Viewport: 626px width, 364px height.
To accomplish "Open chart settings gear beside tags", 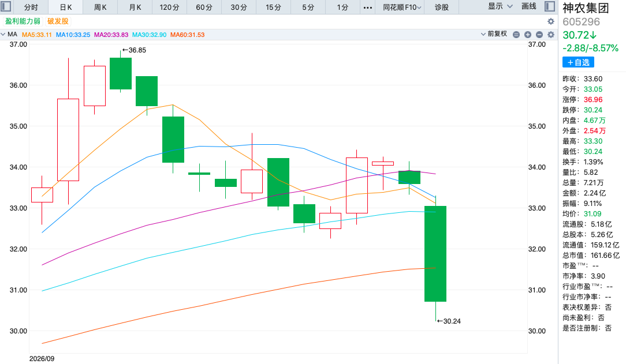I will [551, 21].
